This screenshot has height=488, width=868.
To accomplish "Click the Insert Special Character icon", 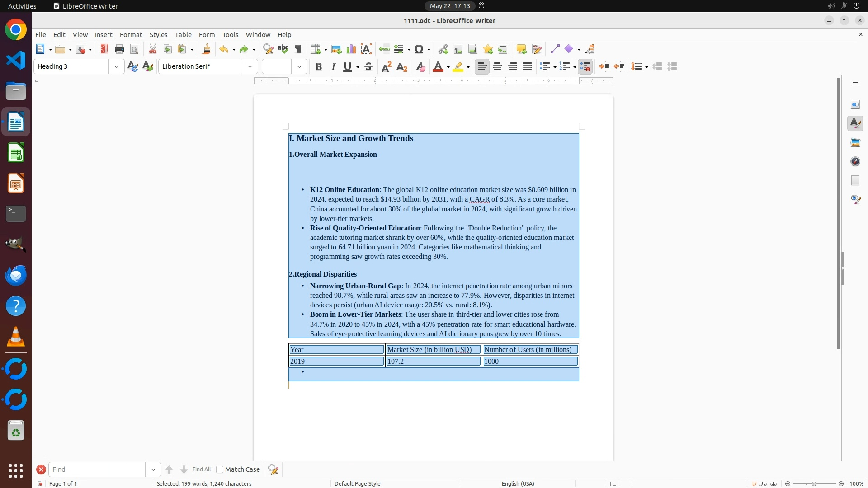I will (419, 49).
